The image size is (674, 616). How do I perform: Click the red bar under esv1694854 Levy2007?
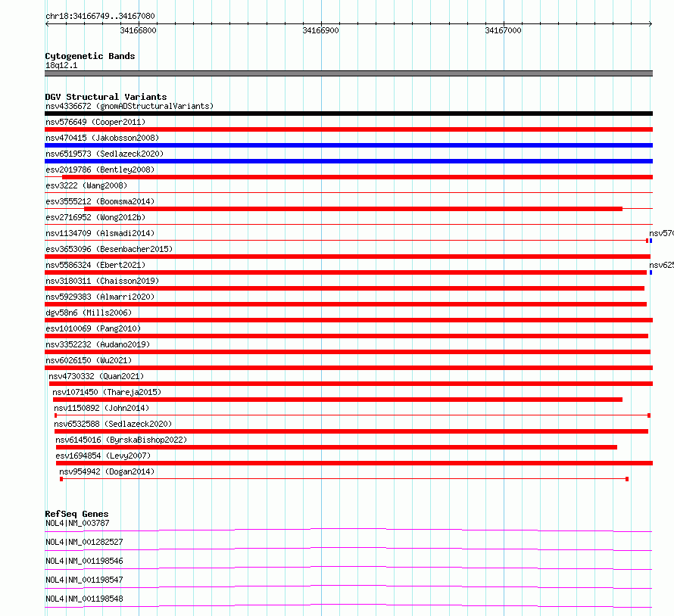(354, 463)
